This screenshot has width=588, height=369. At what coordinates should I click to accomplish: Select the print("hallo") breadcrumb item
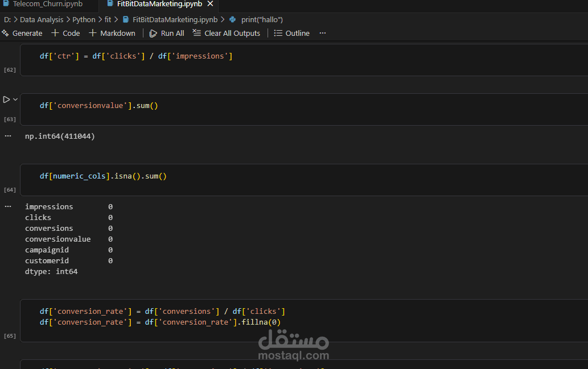(262, 19)
